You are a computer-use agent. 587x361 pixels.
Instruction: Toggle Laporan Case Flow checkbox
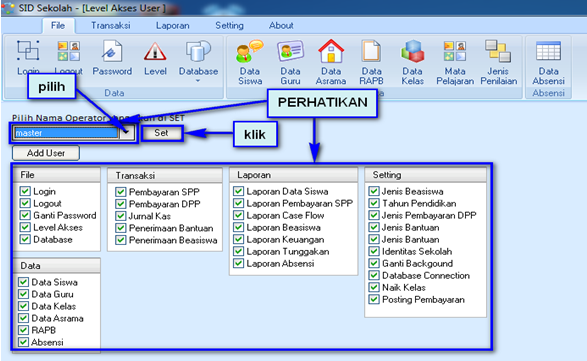tap(238, 215)
